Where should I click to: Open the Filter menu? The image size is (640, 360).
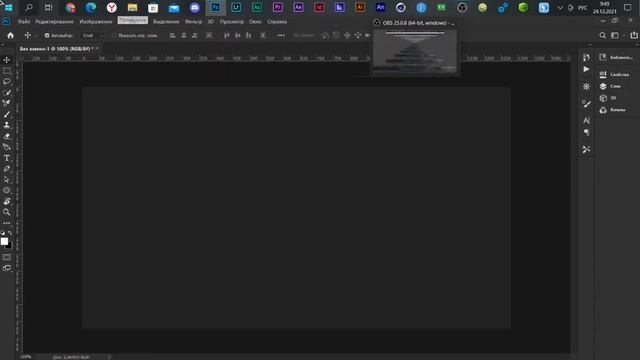click(x=193, y=22)
